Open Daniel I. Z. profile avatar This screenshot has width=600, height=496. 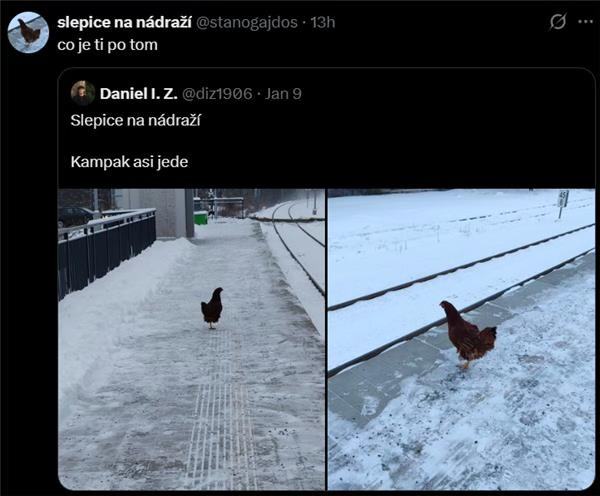pyautogui.click(x=83, y=93)
